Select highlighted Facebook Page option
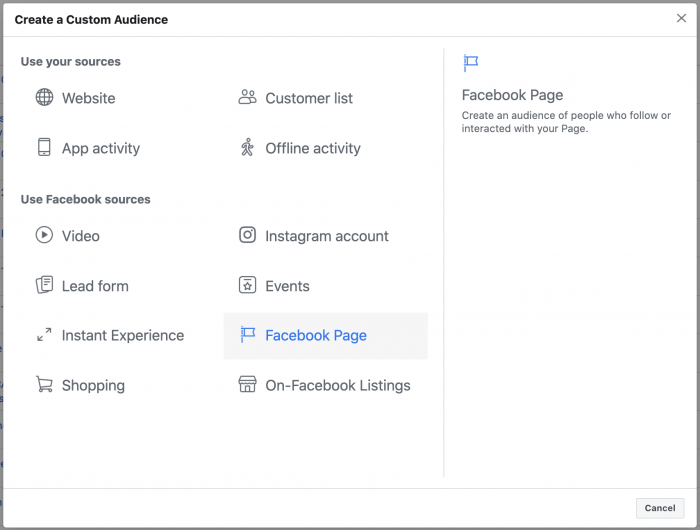Screen dimensions: 700x530 [326, 335]
